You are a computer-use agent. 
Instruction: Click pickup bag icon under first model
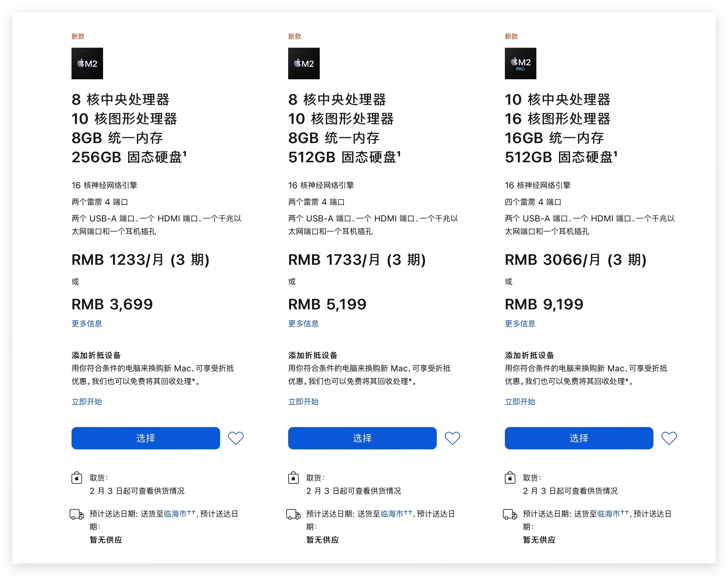pyautogui.click(x=76, y=478)
